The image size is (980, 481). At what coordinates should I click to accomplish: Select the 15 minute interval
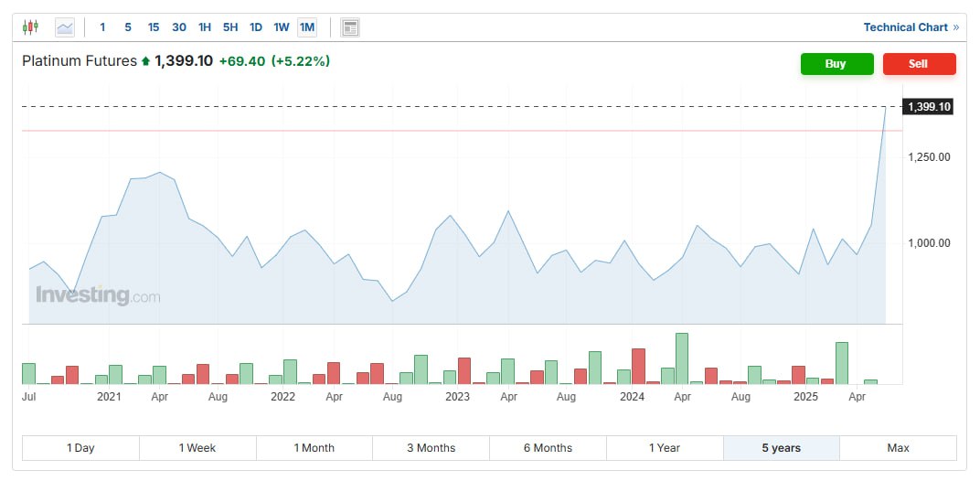point(154,27)
